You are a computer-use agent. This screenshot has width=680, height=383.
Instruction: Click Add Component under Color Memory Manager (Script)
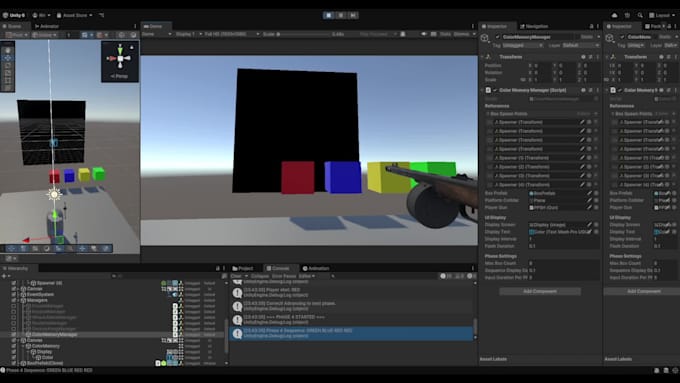point(540,291)
